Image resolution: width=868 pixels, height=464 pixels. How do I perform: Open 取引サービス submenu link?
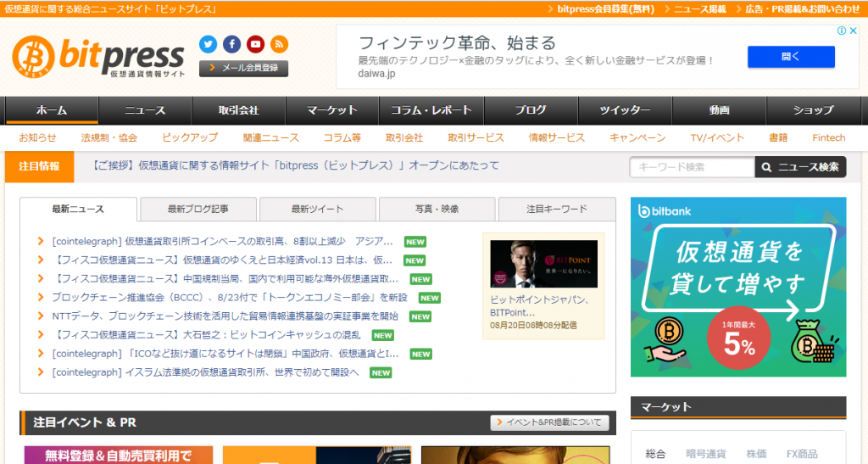point(476,138)
